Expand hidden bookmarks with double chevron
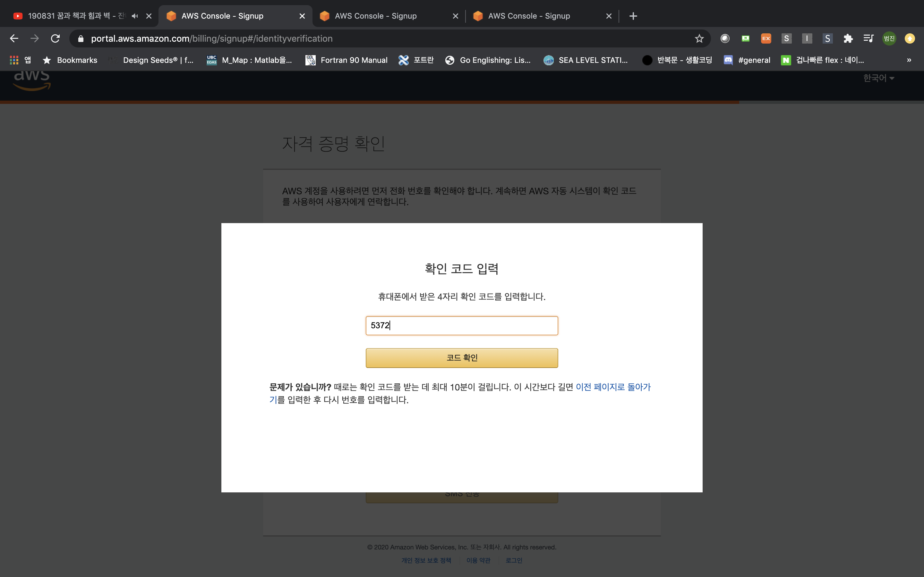This screenshot has height=577, width=924. [909, 60]
